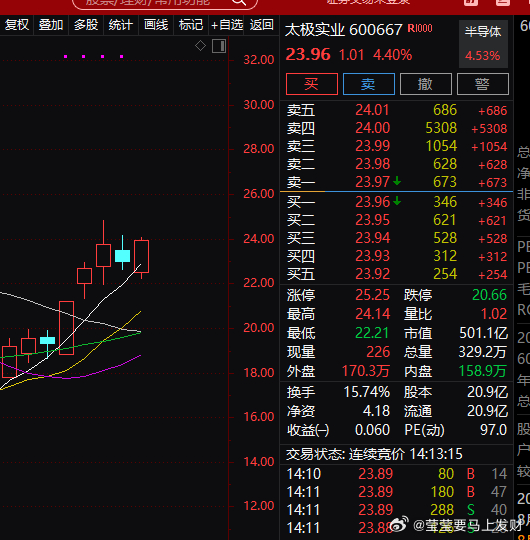The width and height of the screenshot is (530, 540).
Task: Select the 多股 multi-stock view
Action: (86, 25)
